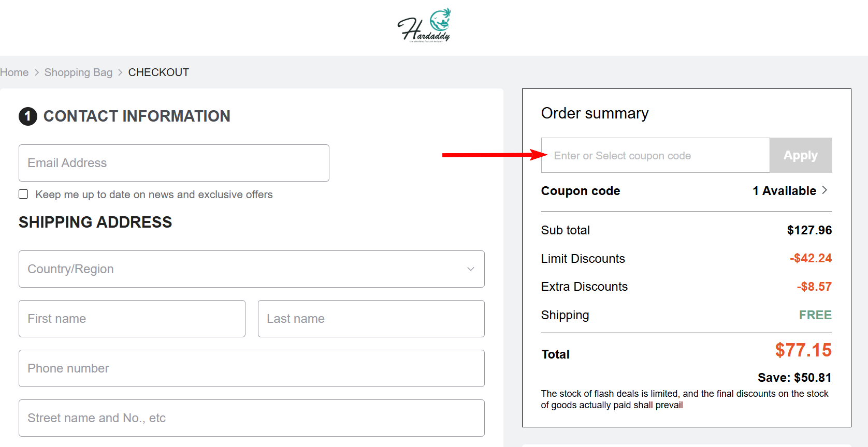Viewport: 868px width, 447px height.
Task: Select the First name field
Action: tap(132, 319)
